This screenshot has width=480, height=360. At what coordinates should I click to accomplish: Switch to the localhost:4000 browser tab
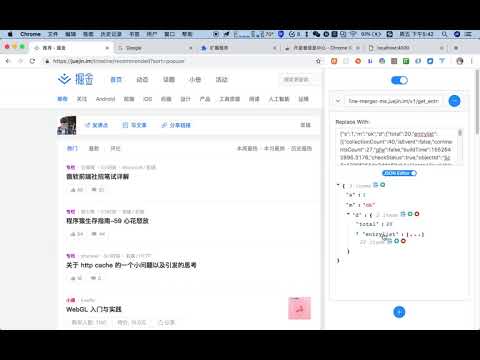(x=405, y=48)
